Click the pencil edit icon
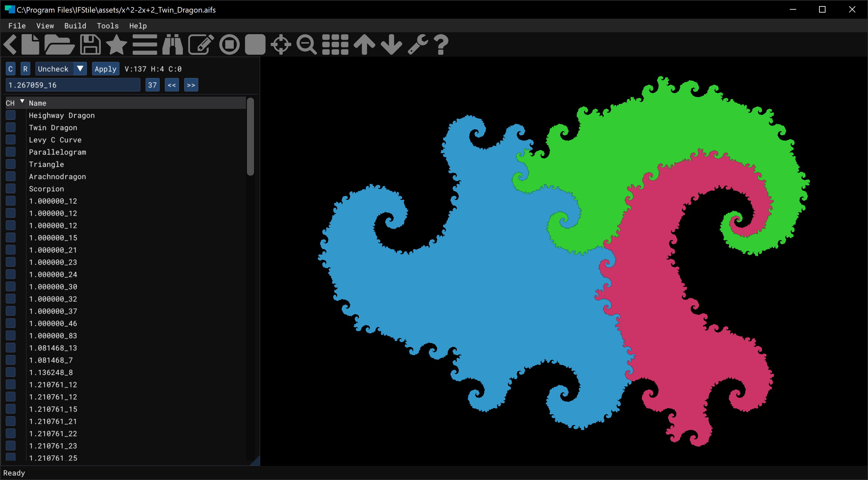This screenshot has width=868, height=480. click(201, 44)
